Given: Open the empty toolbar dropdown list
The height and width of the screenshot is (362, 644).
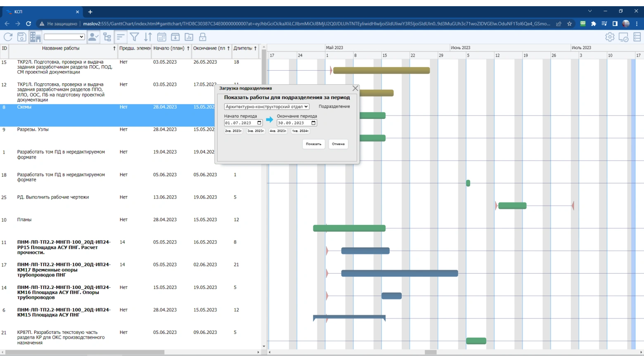Looking at the screenshot, I should [64, 37].
